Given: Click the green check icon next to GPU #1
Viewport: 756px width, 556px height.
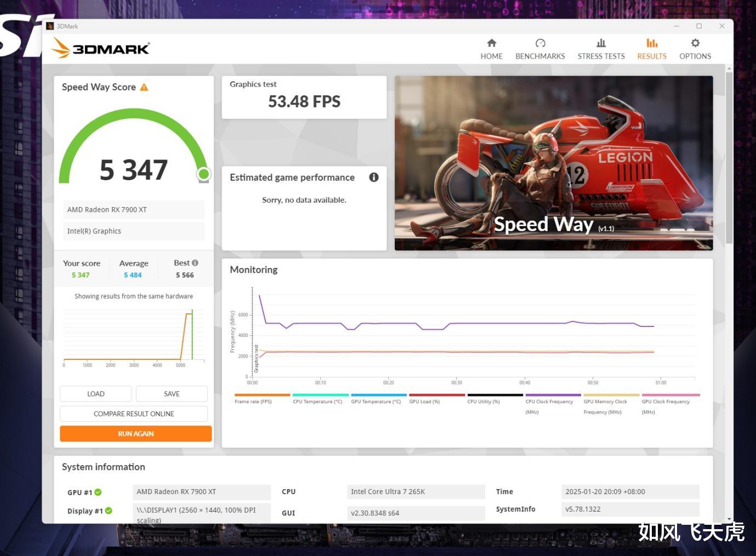Looking at the screenshot, I should click(98, 492).
